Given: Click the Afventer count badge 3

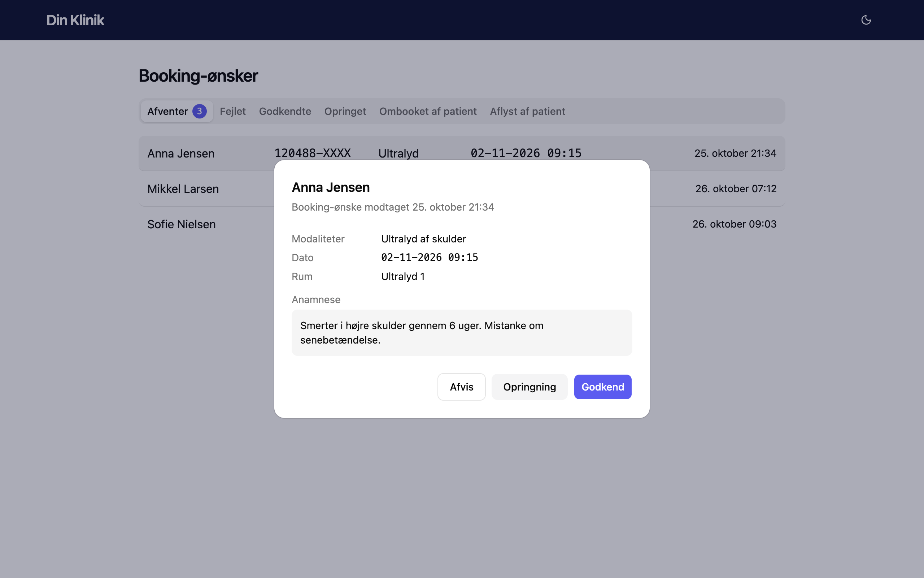Looking at the screenshot, I should (x=199, y=111).
